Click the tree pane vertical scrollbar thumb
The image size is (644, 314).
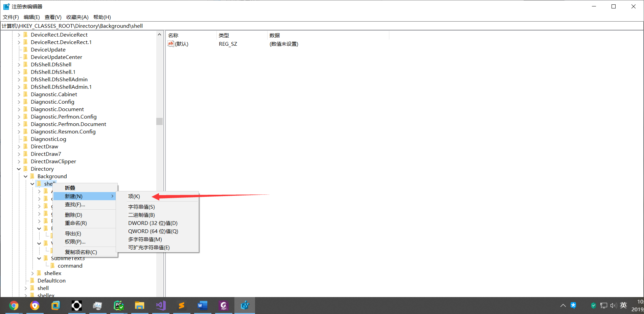[x=160, y=121]
